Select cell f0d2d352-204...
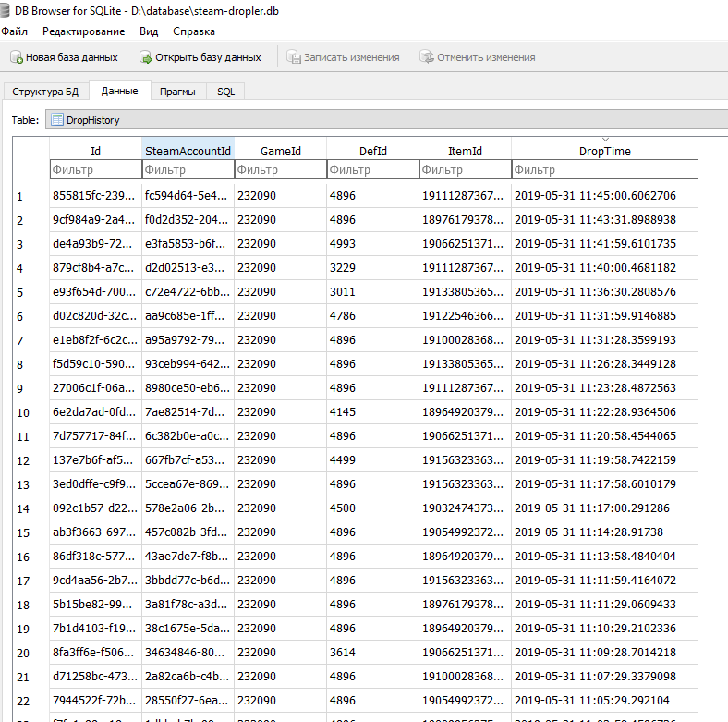 188,220
